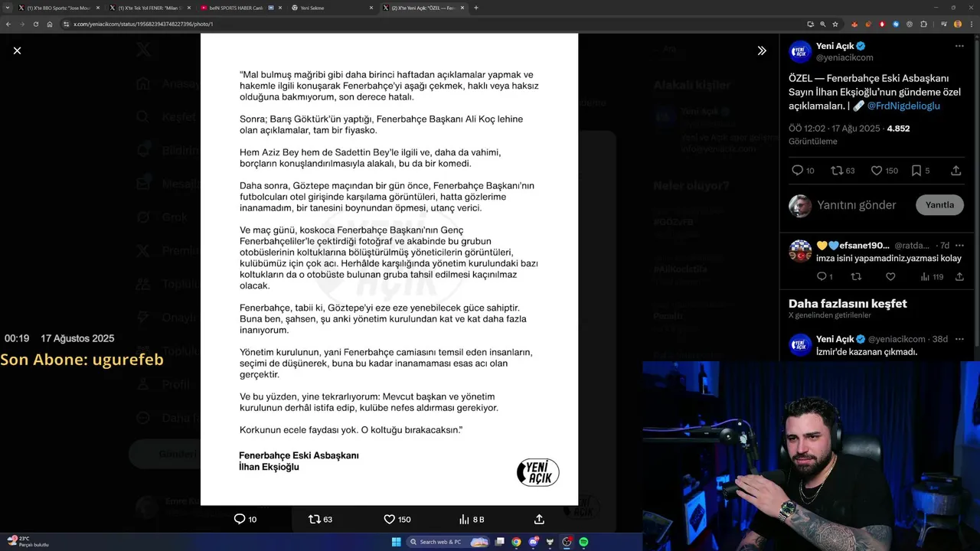Open Spotify from the taskbar
The height and width of the screenshot is (551, 980).
[x=583, y=542]
